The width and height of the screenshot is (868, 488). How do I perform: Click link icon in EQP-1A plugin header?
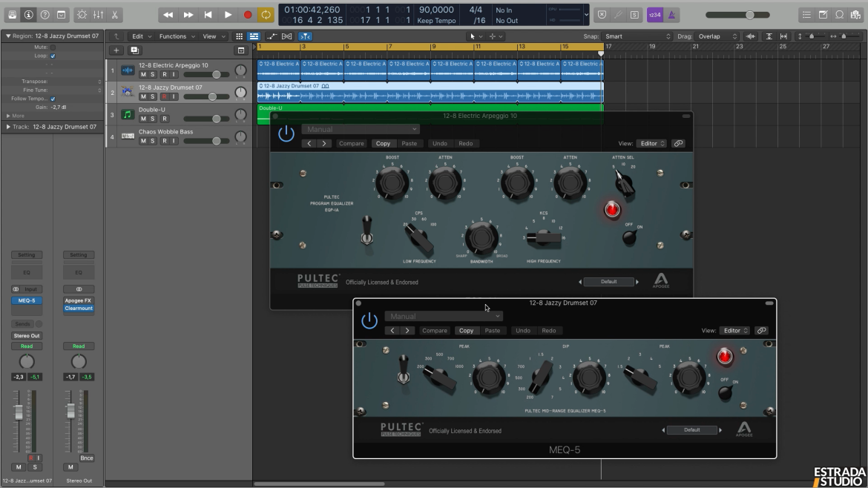[678, 144]
